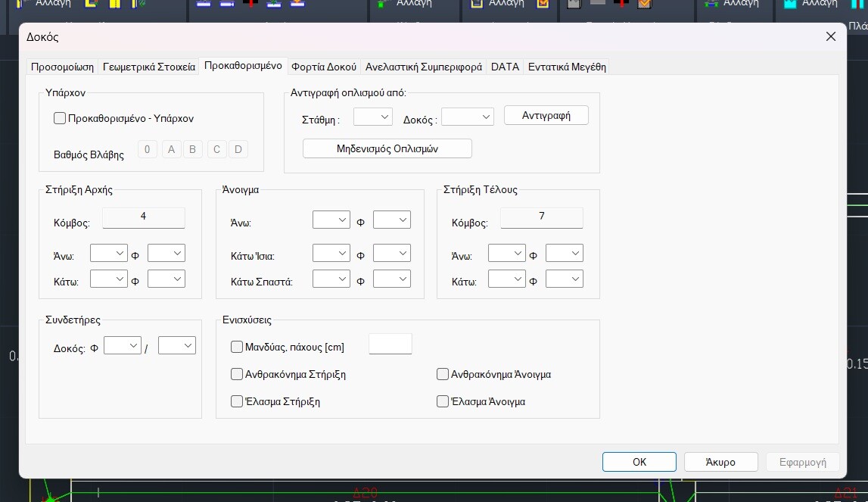Screen dimensions: 868x502
Task: Close the Δοκός dialog with the X
Action: point(830,36)
